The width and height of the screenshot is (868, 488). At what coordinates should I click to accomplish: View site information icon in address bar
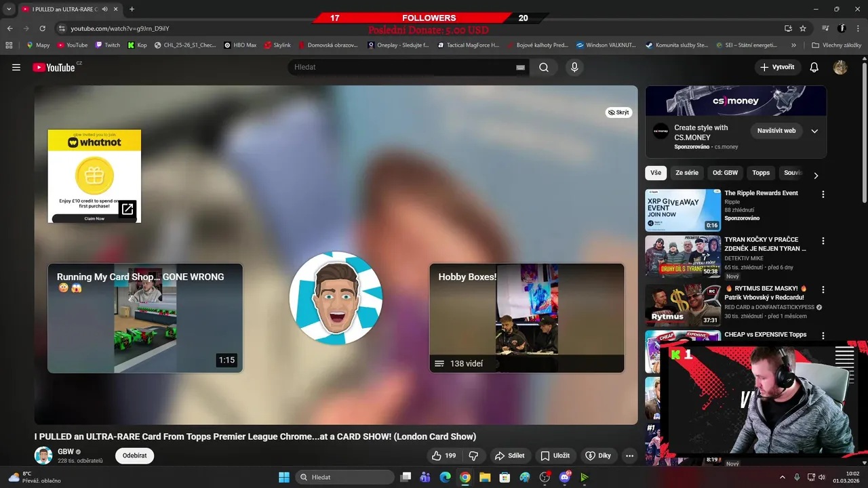(x=62, y=28)
